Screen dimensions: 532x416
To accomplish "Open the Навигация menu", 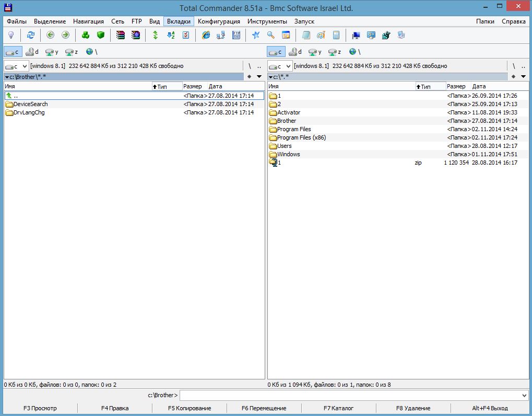I will pos(89,21).
